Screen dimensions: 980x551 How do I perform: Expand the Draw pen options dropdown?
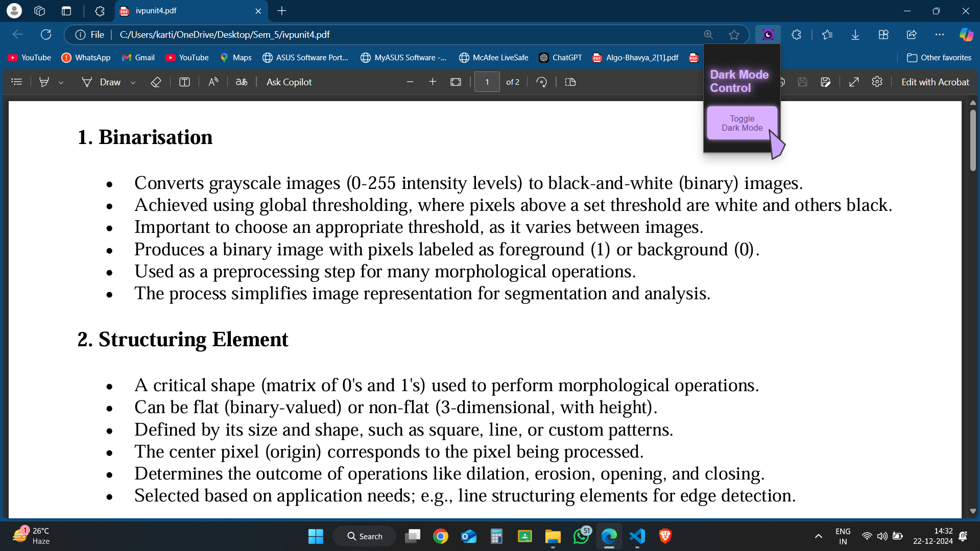coord(133,82)
